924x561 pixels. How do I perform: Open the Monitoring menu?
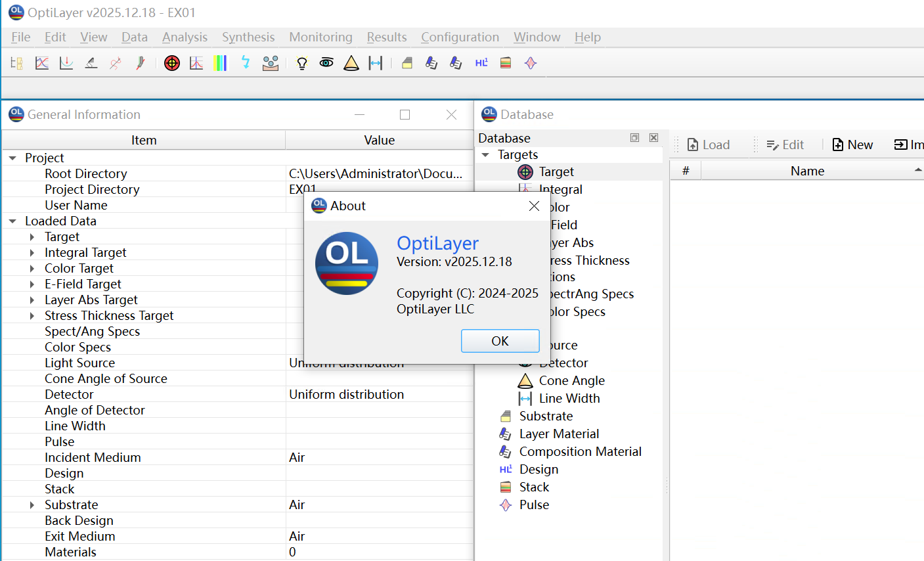point(320,37)
